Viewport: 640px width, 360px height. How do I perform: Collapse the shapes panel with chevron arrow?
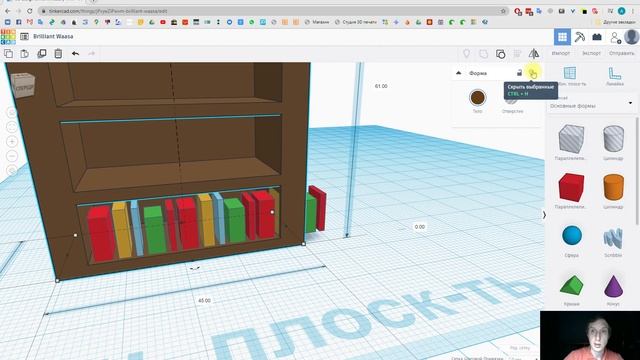click(544, 215)
